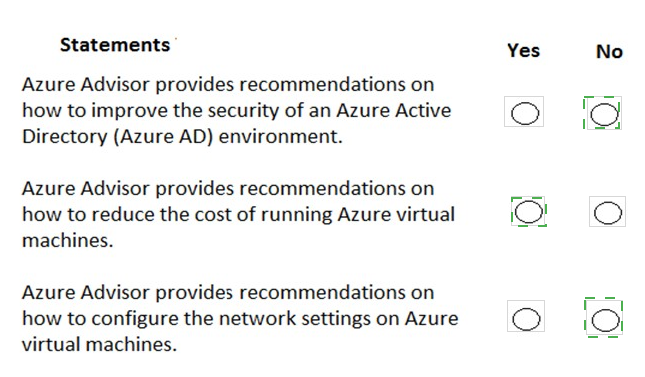The image size is (645, 377).
Task: Click the first line of the network statement
Action: pyautogui.click(x=228, y=293)
